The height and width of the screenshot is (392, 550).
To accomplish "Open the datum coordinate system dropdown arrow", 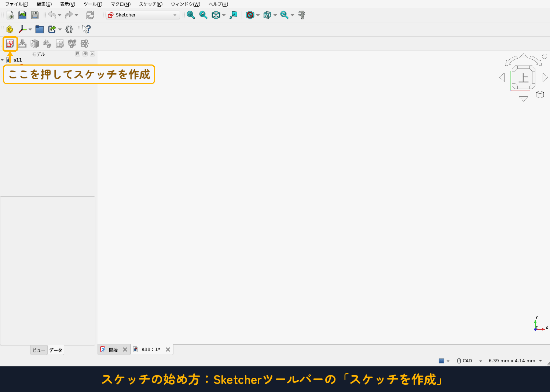I will click(x=30, y=29).
